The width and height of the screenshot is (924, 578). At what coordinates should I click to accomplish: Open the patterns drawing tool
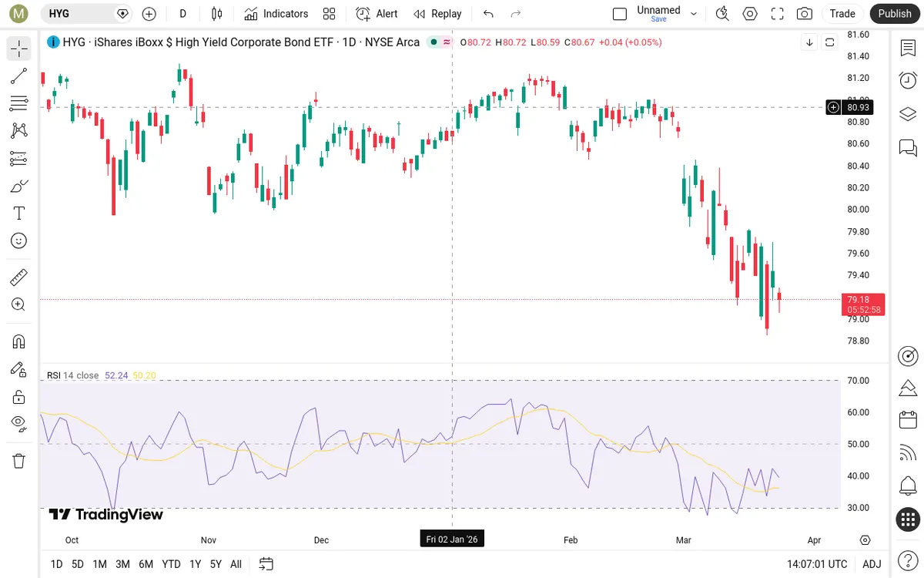tap(19, 131)
